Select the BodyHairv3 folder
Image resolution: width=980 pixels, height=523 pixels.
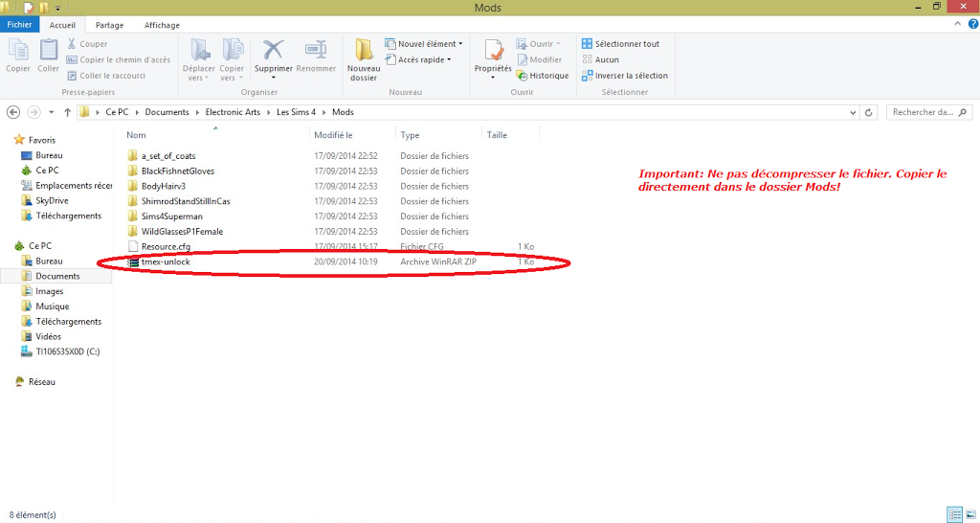point(156,186)
